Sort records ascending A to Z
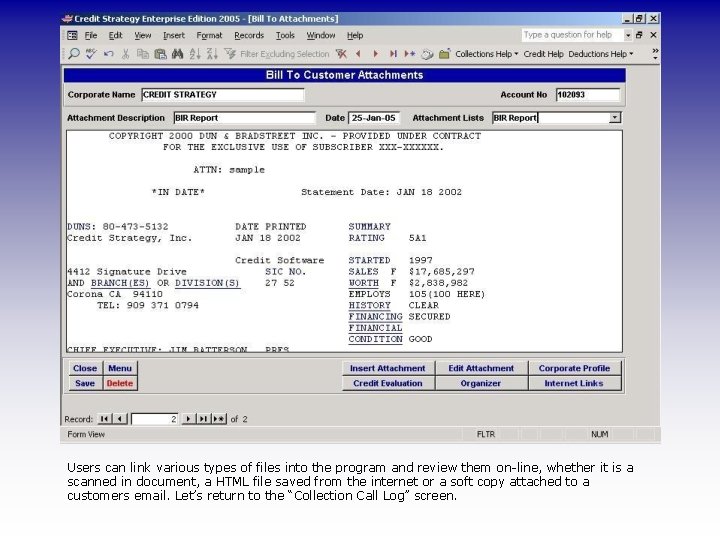This screenshot has width=720, height=540. [x=195, y=54]
